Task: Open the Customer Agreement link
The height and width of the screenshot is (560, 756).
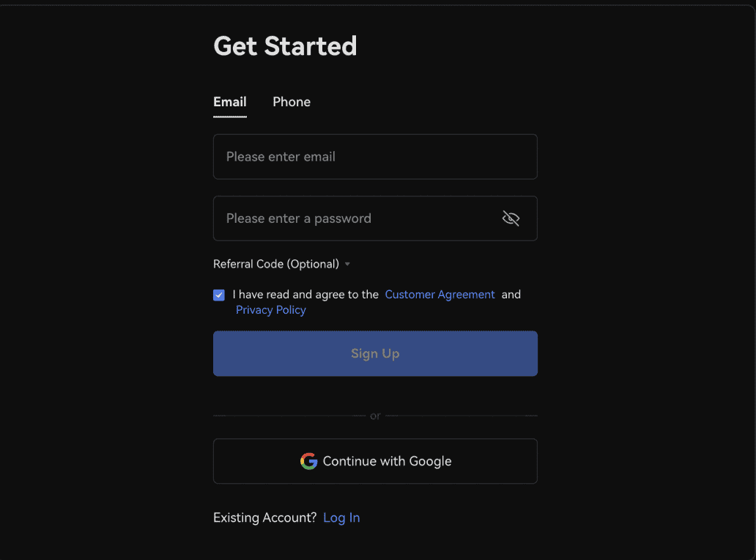Action: pos(440,294)
